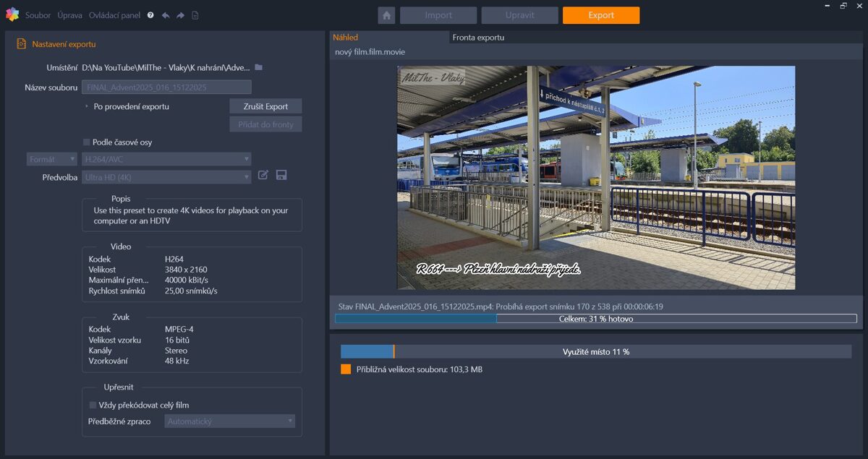Open the Soubor menu

38,15
